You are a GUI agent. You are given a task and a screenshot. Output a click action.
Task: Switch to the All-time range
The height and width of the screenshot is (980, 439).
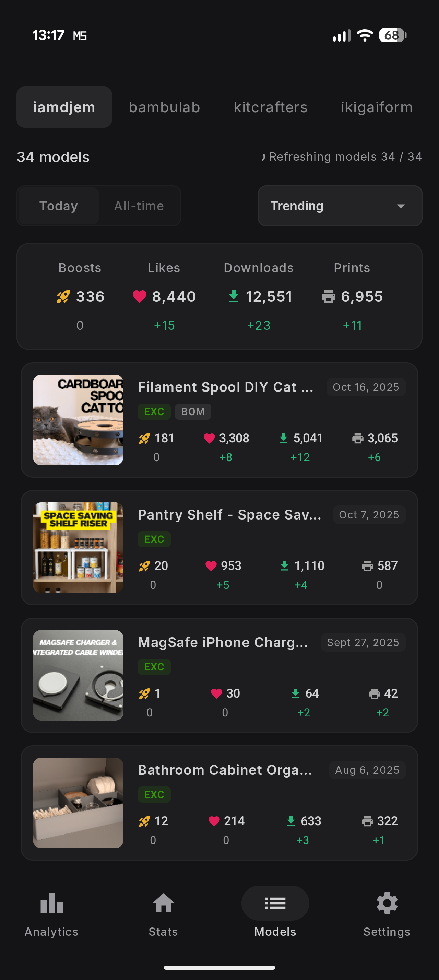[139, 206]
